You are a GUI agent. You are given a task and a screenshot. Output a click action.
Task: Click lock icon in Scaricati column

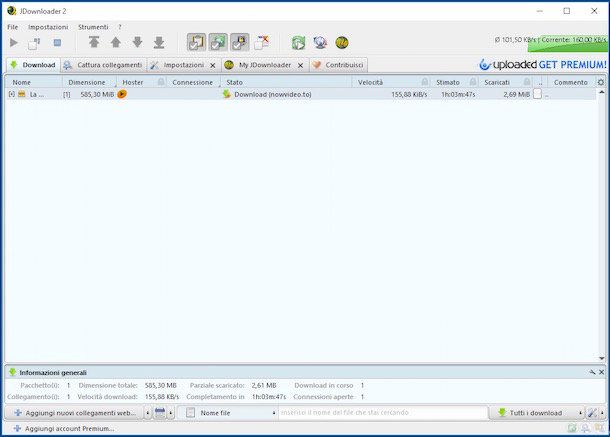pos(527,82)
